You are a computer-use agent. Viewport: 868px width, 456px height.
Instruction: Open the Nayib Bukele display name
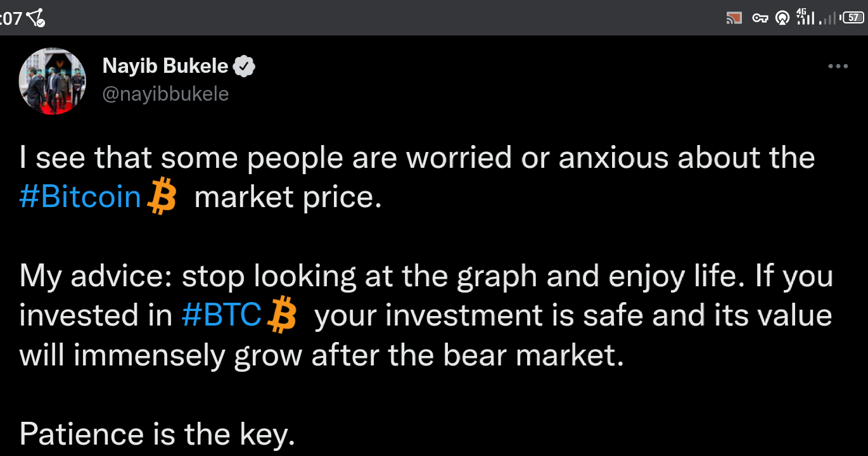pos(165,66)
